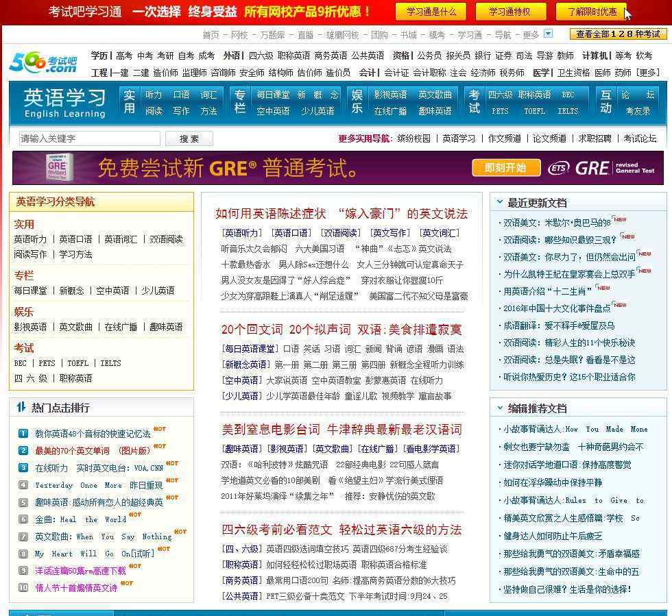Screen dimensions: 672x616
Task: Click the orange 即刻开始 button
Action: pos(505,168)
